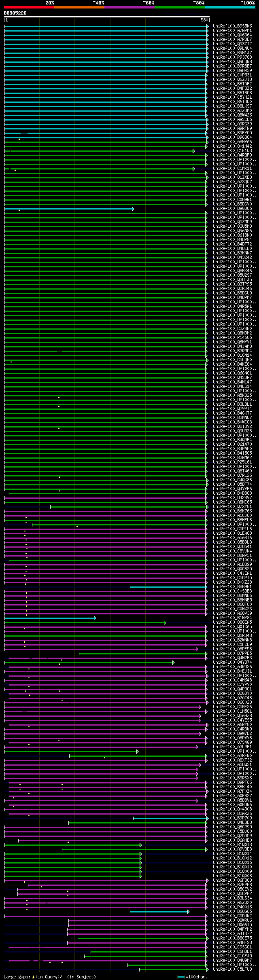This screenshot has width=259, height=980.
Task: Select the UniRef100_Q86EA5 label
Action: pyautogui.click(x=232, y=622)
